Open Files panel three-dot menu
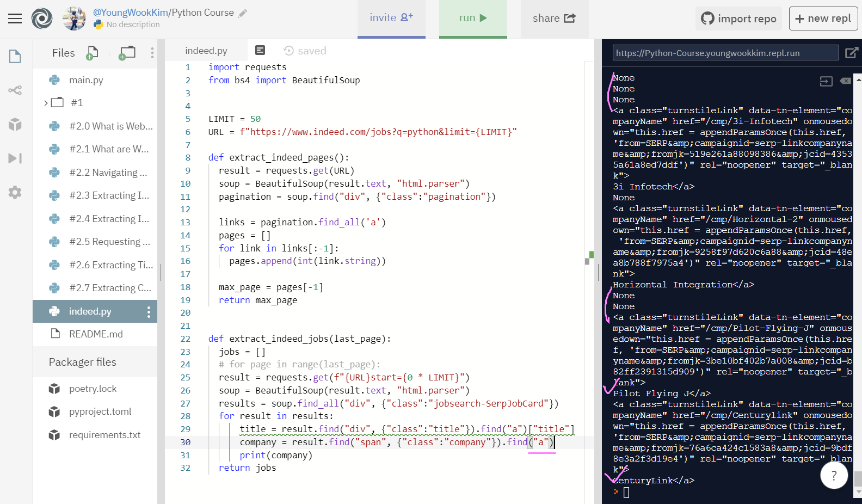 (x=152, y=53)
